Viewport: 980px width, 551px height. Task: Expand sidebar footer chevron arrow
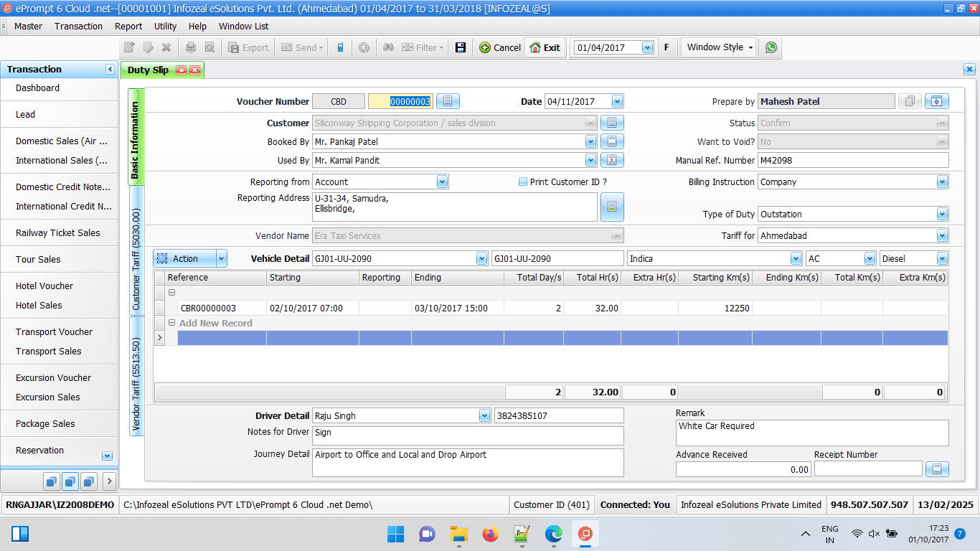[x=109, y=481]
